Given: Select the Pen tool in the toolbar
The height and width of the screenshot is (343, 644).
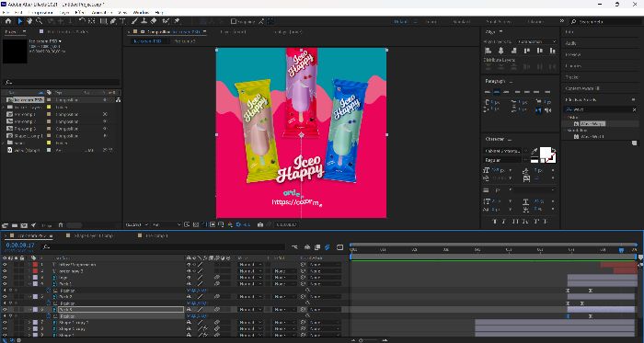Looking at the screenshot, I should pos(112,21).
